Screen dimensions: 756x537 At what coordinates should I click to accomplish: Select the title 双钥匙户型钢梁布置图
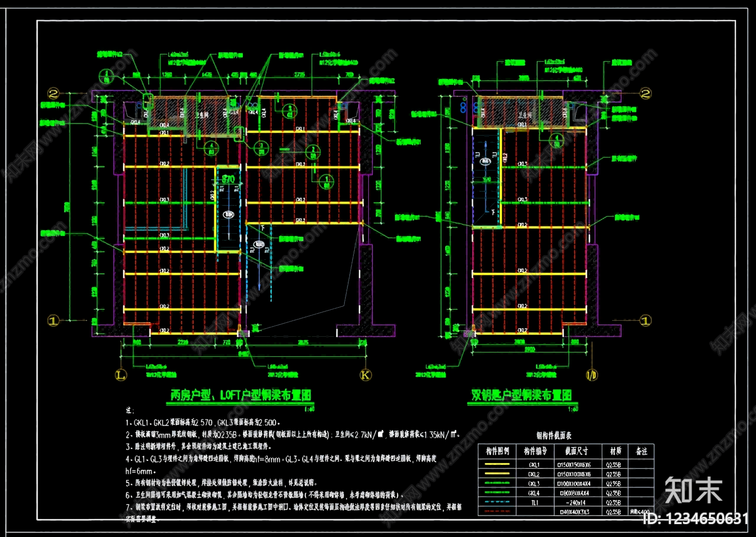(521, 395)
